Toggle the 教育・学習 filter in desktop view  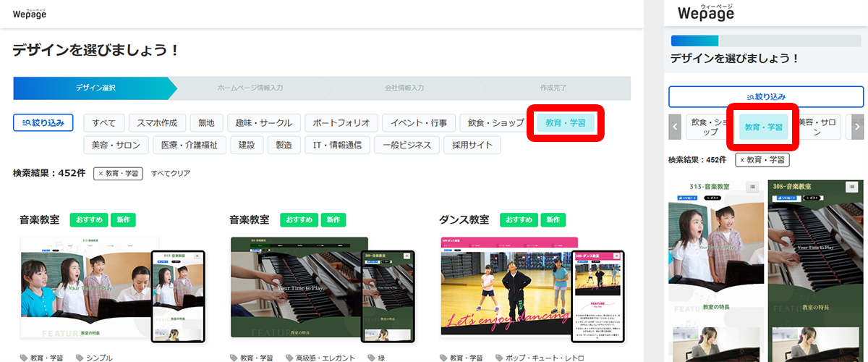(565, 123)
